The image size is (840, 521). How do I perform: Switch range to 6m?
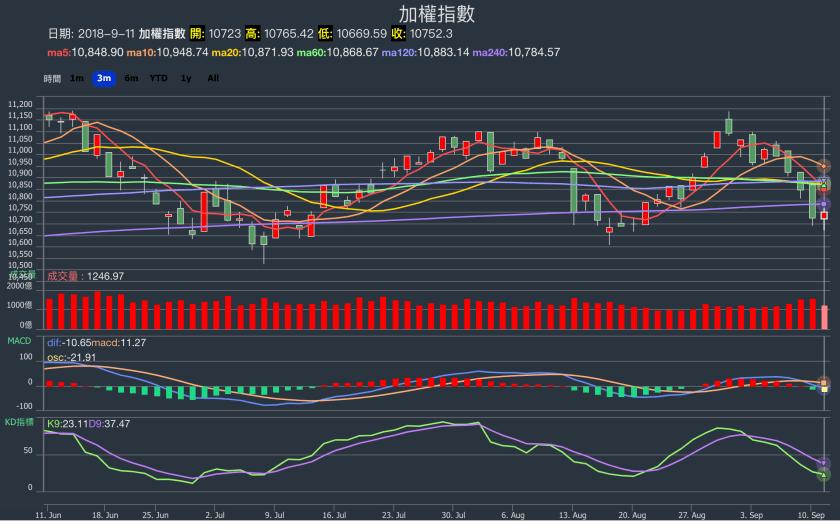click(x=131, y=78)
